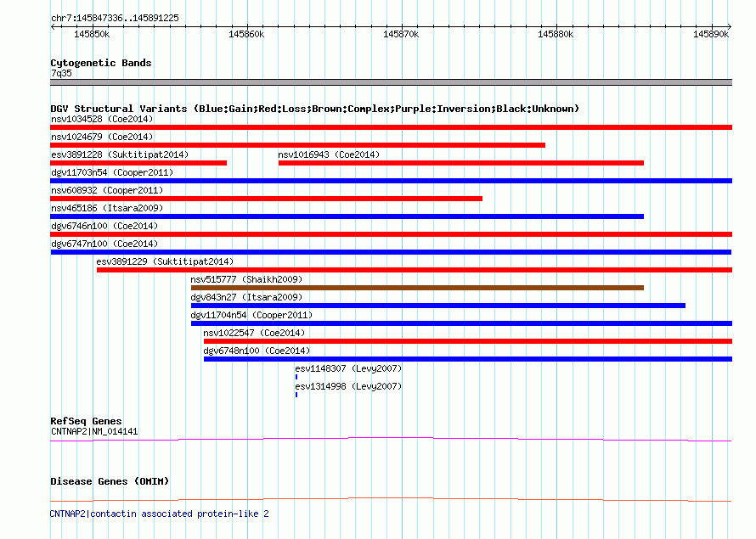Open variant label esv1314998 (Levy2007)

[348, 386]
